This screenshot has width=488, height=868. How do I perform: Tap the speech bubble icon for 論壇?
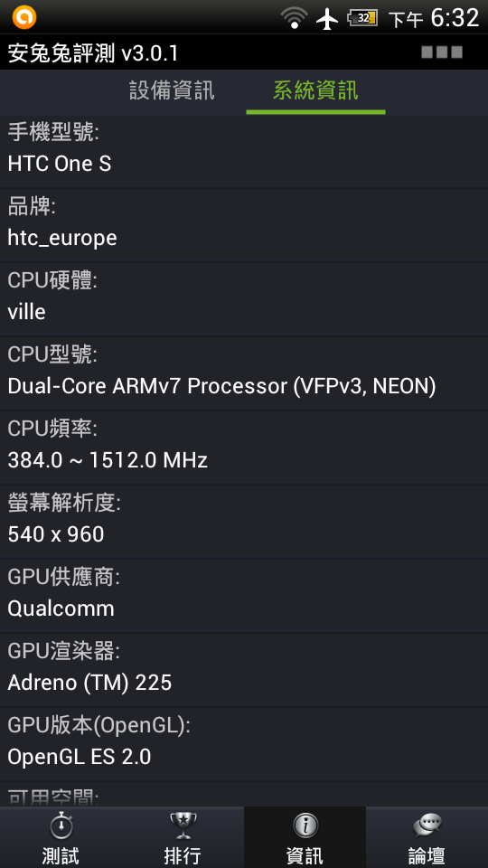[427, 826]
